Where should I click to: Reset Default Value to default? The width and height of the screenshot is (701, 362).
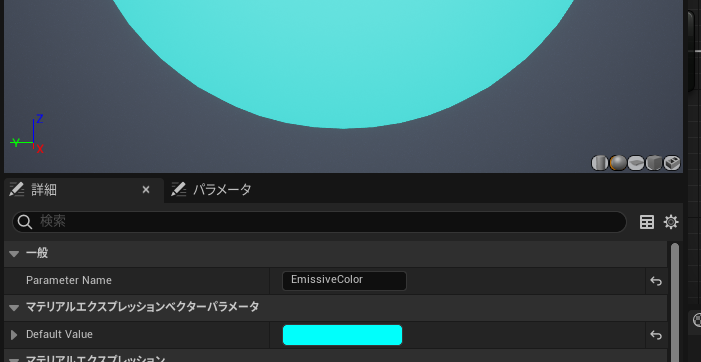point(656,335)
